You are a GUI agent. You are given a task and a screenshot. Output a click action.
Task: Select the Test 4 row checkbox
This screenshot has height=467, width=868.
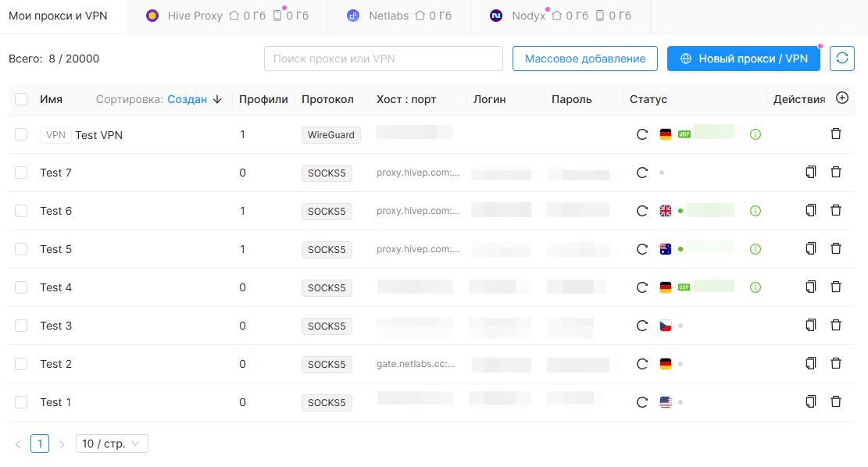pyautogui.click(x=21, y=287)
